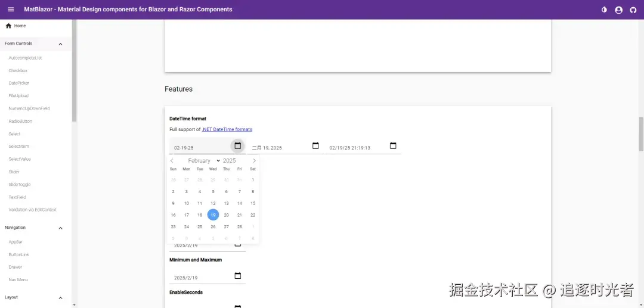Select highlighted day 19 in calendar
This screenshot has width=644, height=308.
(x=213, y=214)
